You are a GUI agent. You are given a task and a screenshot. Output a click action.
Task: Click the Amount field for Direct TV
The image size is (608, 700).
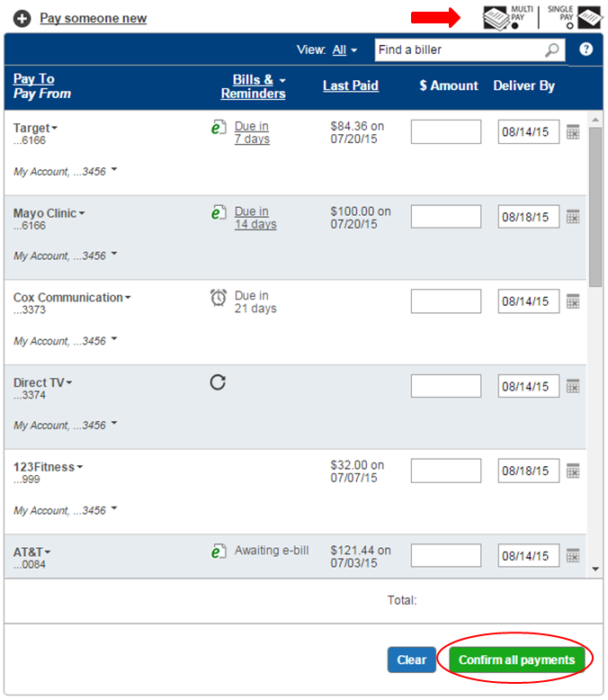tap(446, 386)
